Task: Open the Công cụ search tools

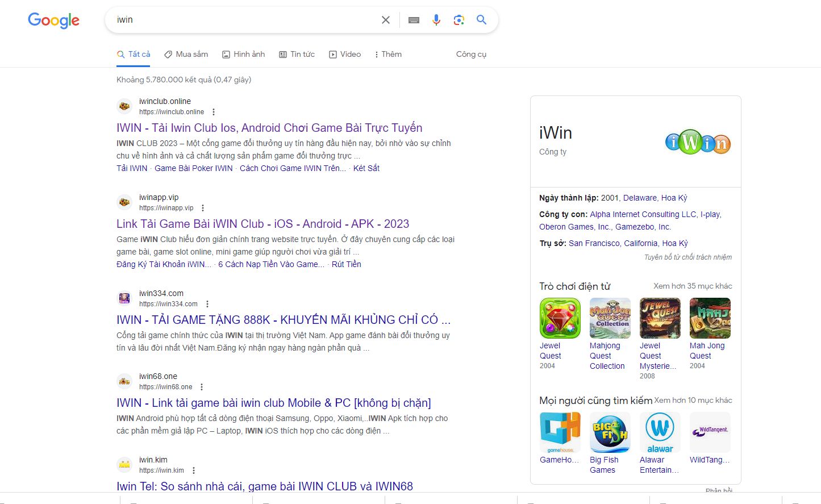Action: 471,55
